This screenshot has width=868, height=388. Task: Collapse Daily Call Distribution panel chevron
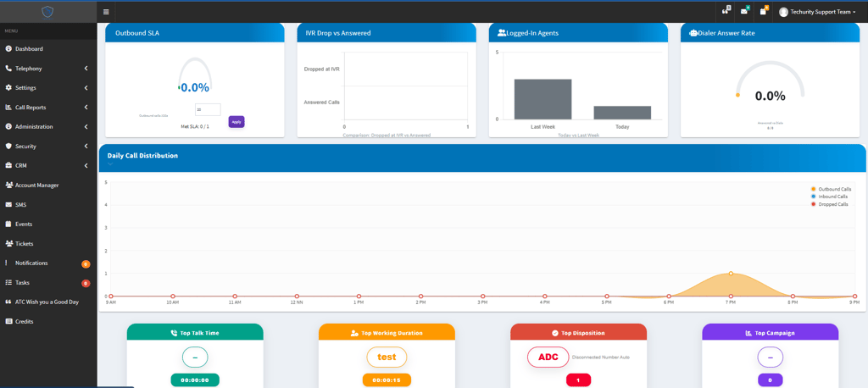click(110, 164)
